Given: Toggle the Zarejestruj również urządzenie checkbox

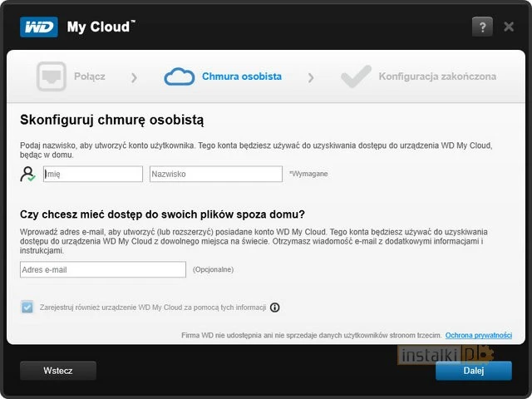Looking at the screenshot, I should point(27,308).
